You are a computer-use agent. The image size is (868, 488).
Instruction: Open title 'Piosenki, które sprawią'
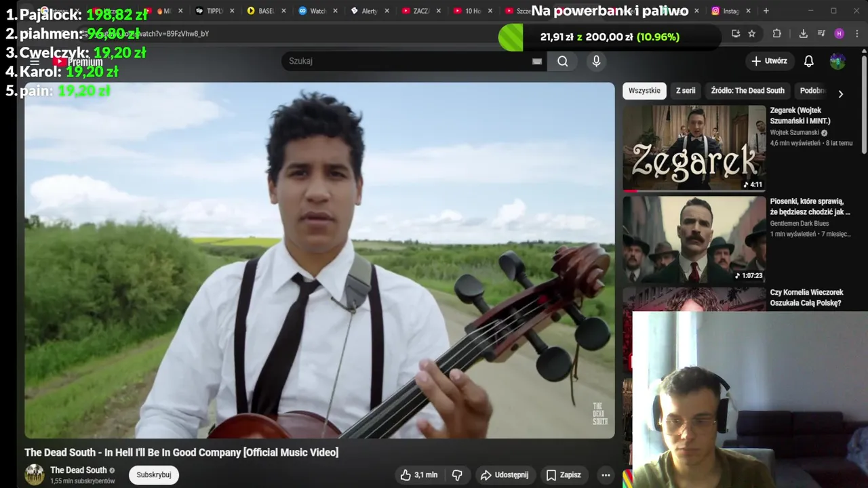pos(810,207)
